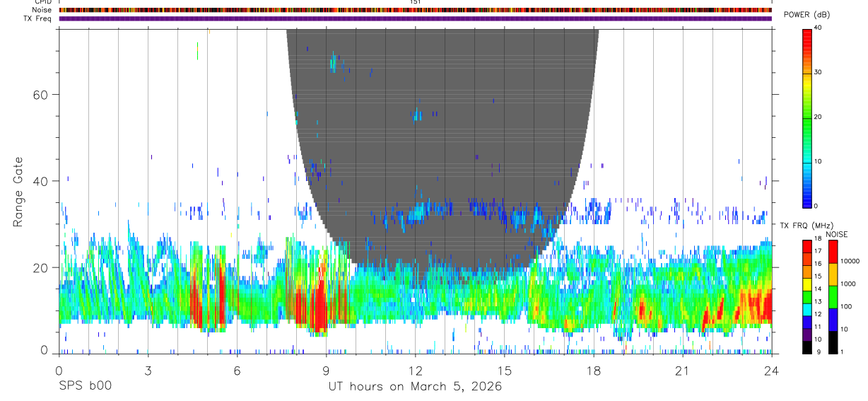Click the "UT hours on March 5, 2026" label
The width and height of the screenshot is (868, 401).
coord(415,386)
